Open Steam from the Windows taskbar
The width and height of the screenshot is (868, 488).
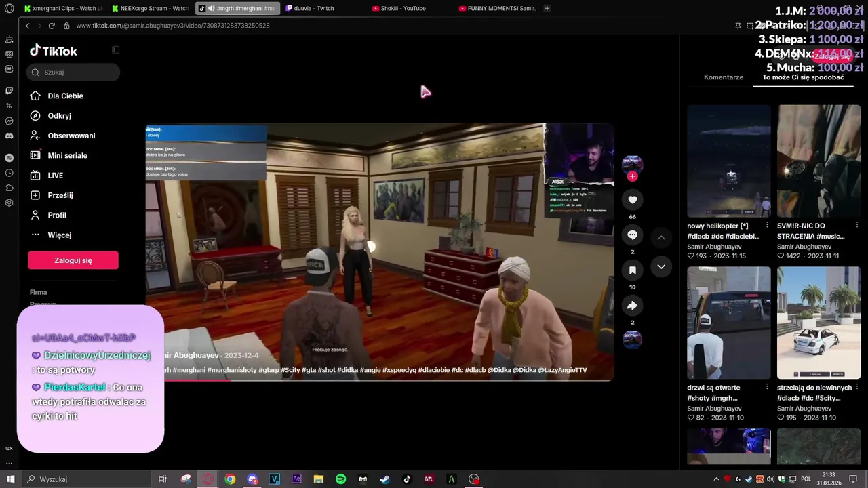(384, 479)
